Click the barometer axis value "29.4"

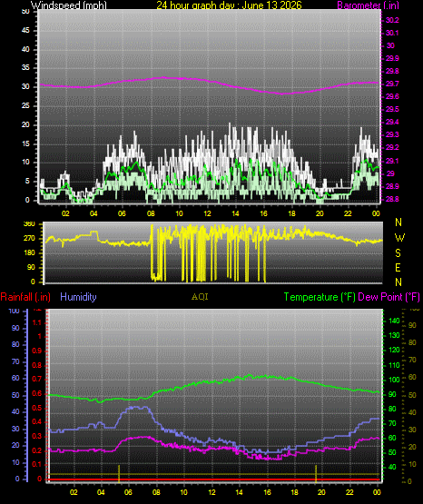(x=392, y=123)
